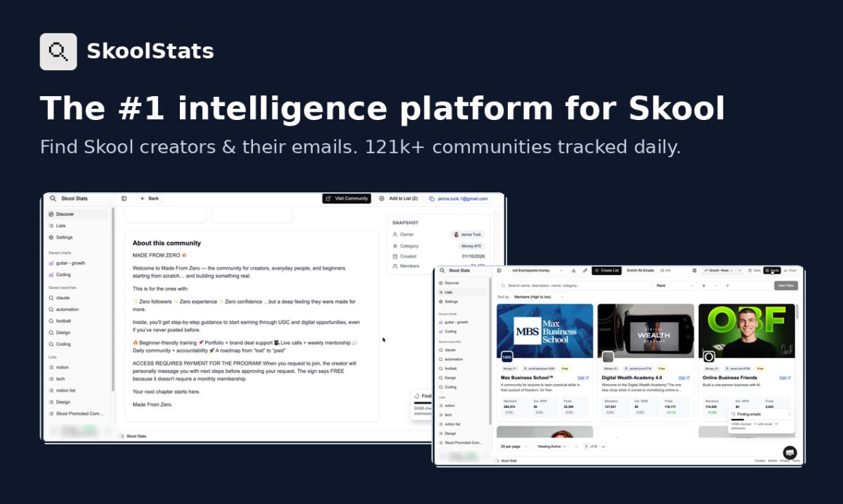Select Lists in the front lists window sidebar

point(462,292)
